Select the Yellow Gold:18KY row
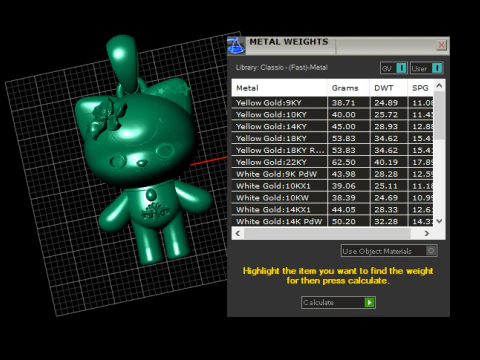The width and height of the screenshot is (480, 360). [x=332, y=138]
